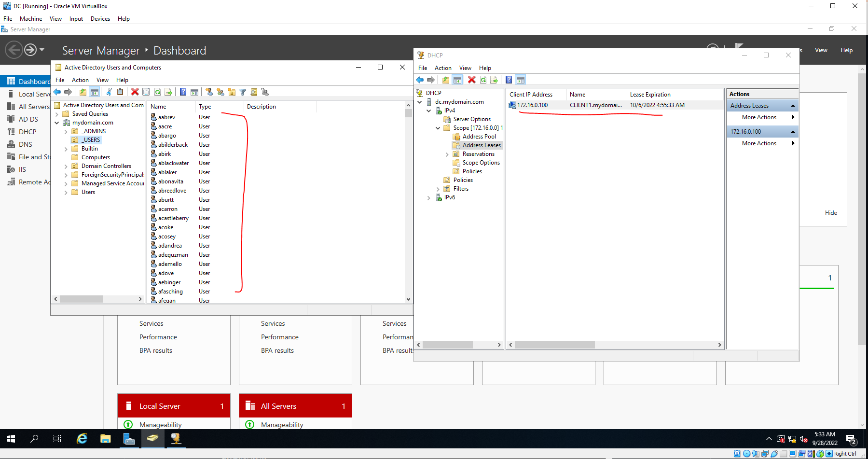This screenshot has height=459, width=868.
Task: Create a new user with the toolbar icon
Action: (209, 92)
